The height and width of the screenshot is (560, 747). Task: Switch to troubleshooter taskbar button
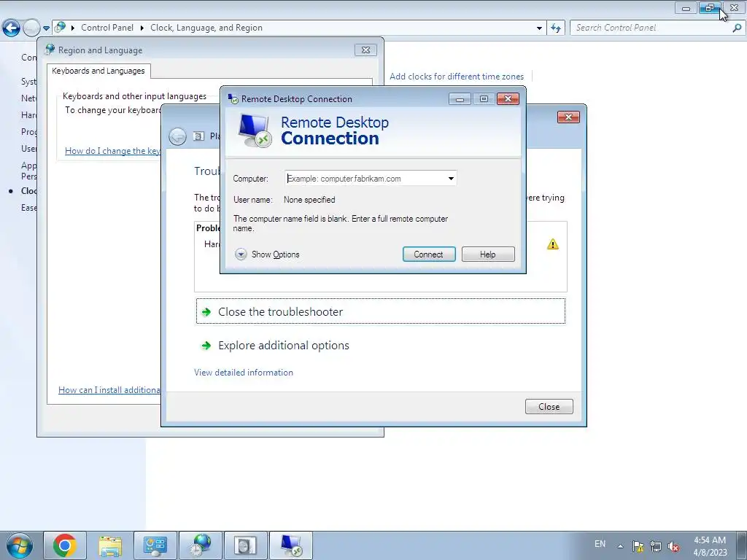coord(246,545)
